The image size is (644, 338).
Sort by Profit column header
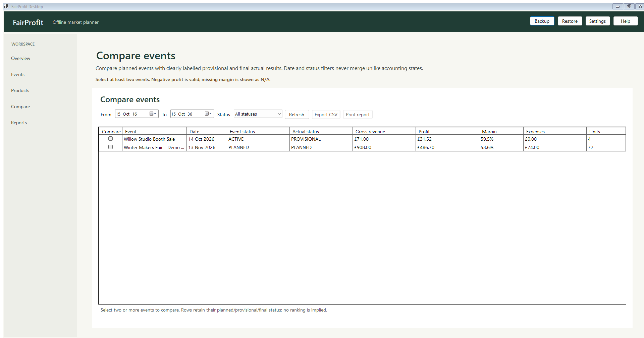coord(447,131)
